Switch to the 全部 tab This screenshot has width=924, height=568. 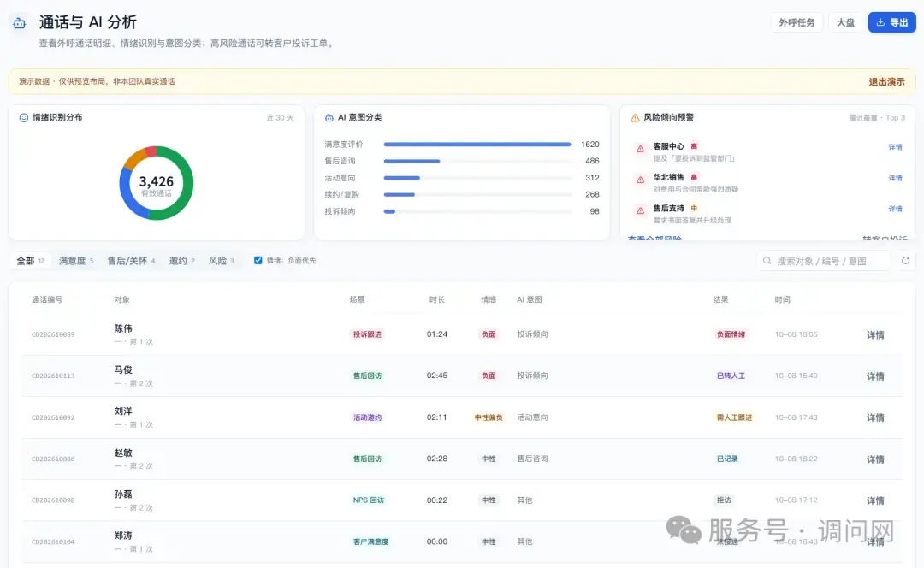click(30, 260)
